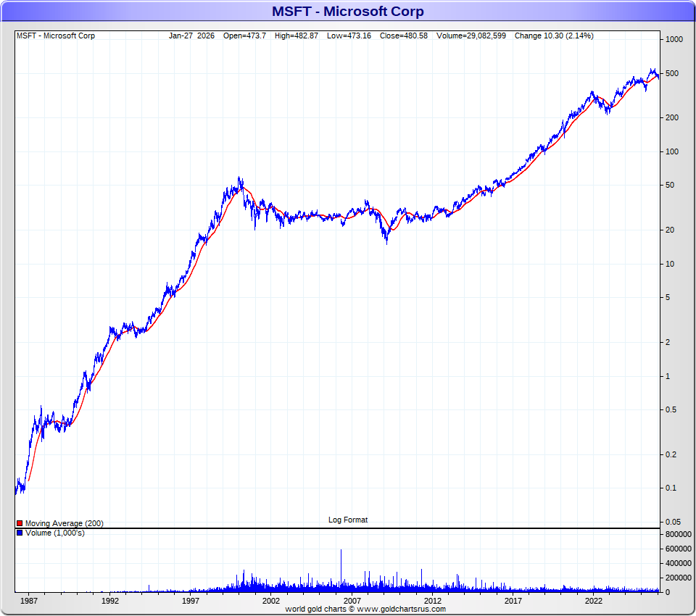696x616 pixels.
Task: Click the Volume=29,082,599 readout
Action: 471,36
